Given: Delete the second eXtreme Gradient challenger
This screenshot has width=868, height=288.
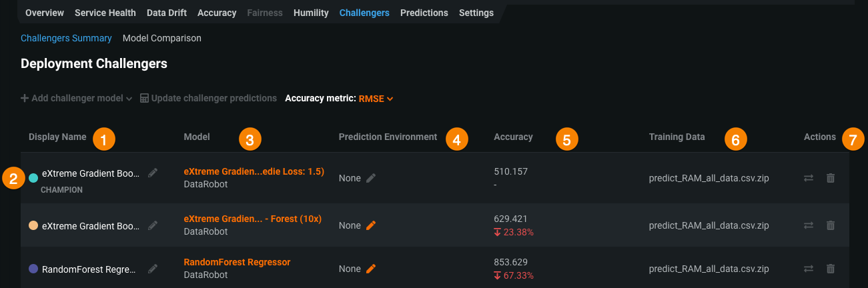Looking at the screenshot, I should pos(831,225).
